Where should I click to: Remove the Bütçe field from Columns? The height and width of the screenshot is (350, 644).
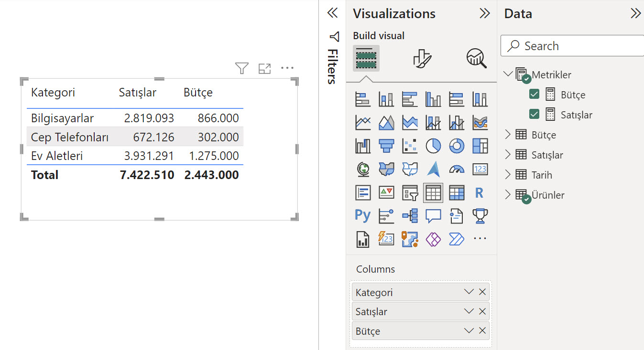click(482, 331)
